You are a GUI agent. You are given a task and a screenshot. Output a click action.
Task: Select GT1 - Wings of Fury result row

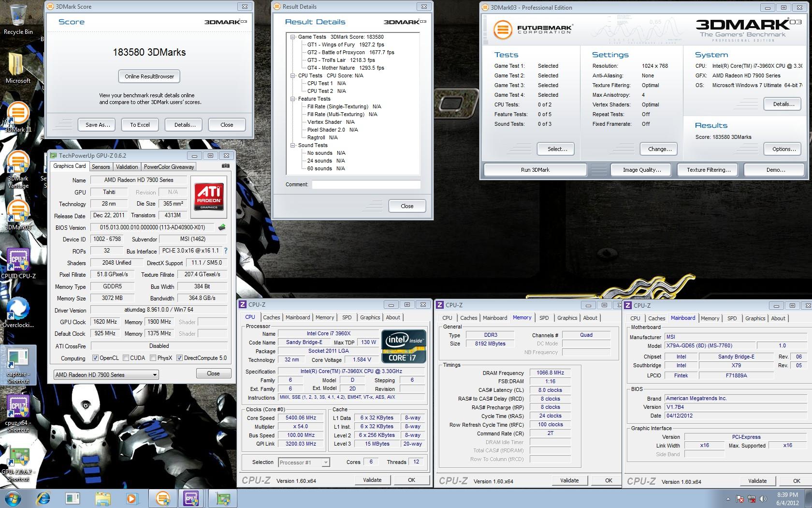point(346,45)
